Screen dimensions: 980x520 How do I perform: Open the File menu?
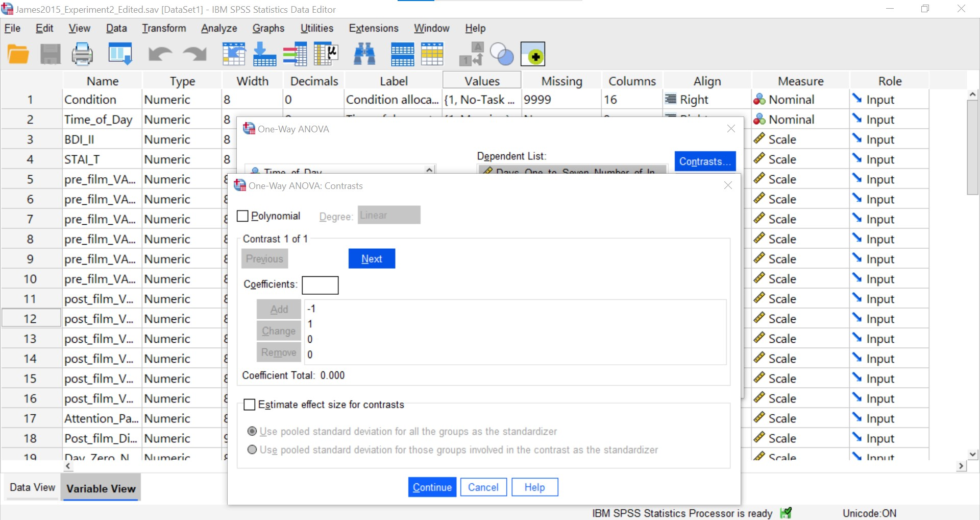[x=12, y=28]
